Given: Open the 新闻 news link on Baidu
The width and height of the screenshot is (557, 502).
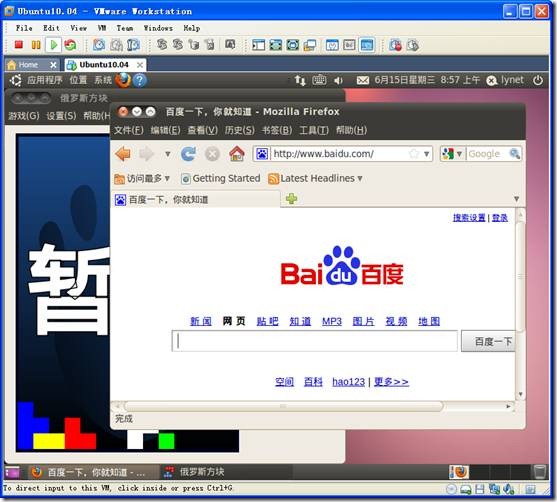Looking at the screenshot, I should click(x=201, y=321).
